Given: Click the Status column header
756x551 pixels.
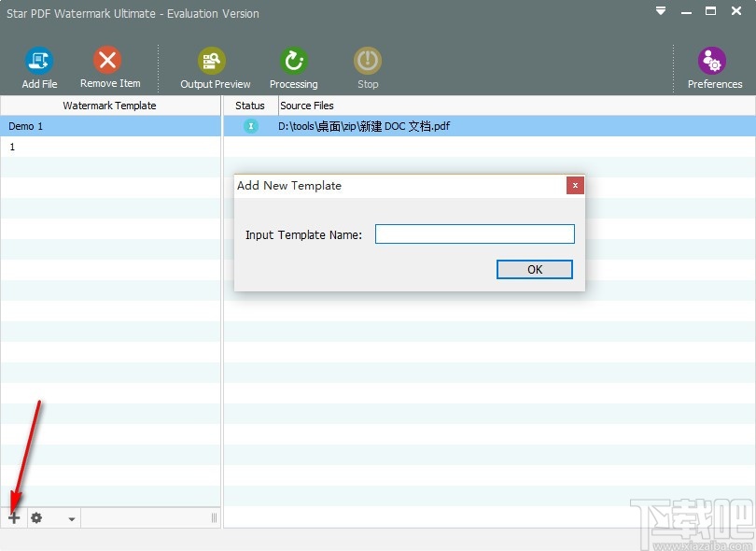Looking at the screenshot, I should coord(250,106).
